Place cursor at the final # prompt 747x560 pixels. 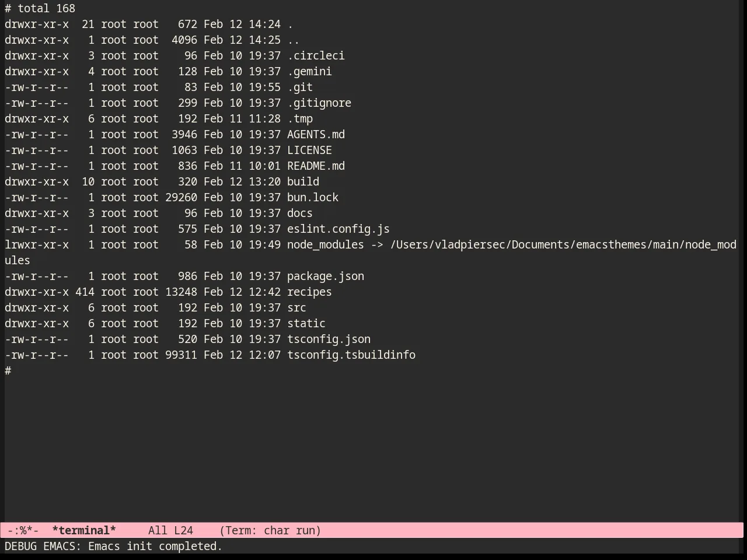(8, 370)
